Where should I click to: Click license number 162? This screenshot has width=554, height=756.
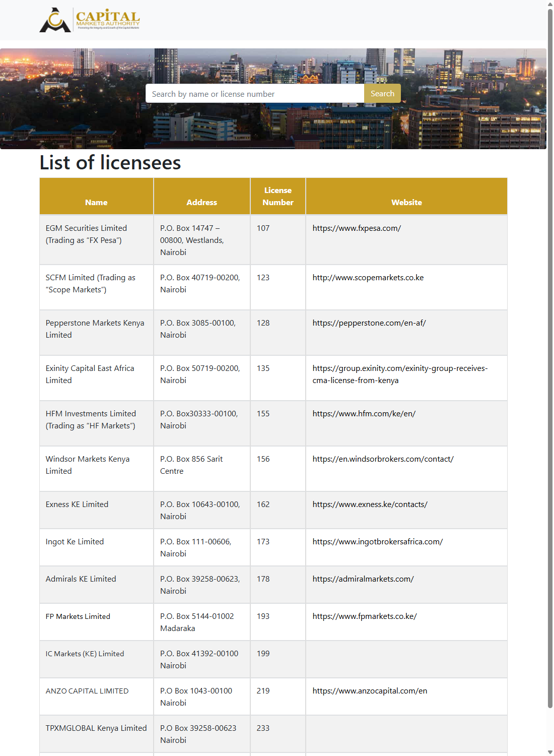click(x=263, y=505)
